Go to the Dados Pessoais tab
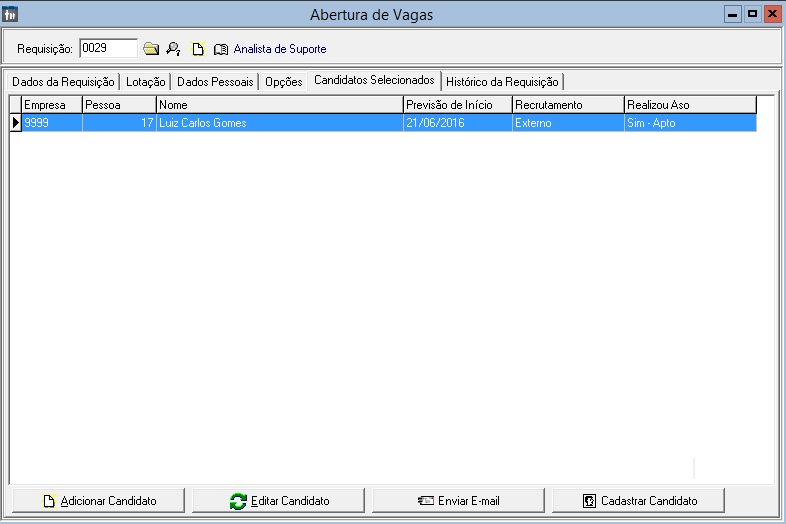Image resolution: width=786 pixels, height=524 pixels. [x=215, y=82]
